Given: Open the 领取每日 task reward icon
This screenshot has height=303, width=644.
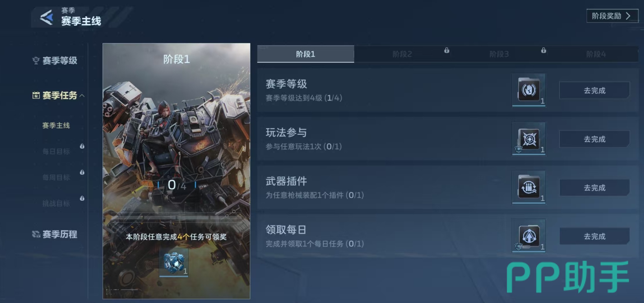Looking at the screenshot, I should click(x=529, y=236).
